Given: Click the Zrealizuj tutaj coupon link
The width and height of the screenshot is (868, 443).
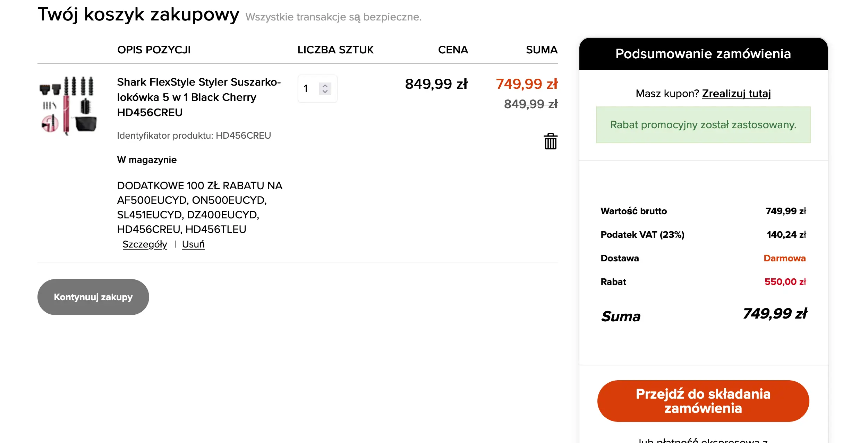Looking at the screenshot, I should coord(736,94).
